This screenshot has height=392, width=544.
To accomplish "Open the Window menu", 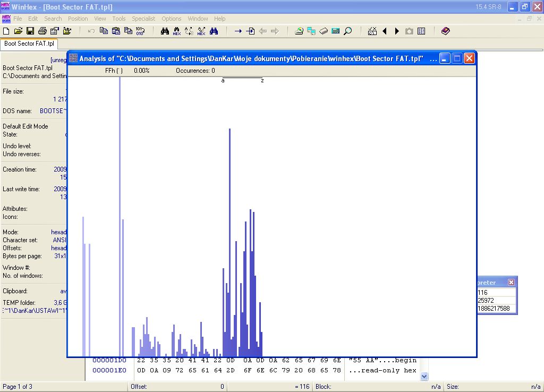I will (198, 19).
